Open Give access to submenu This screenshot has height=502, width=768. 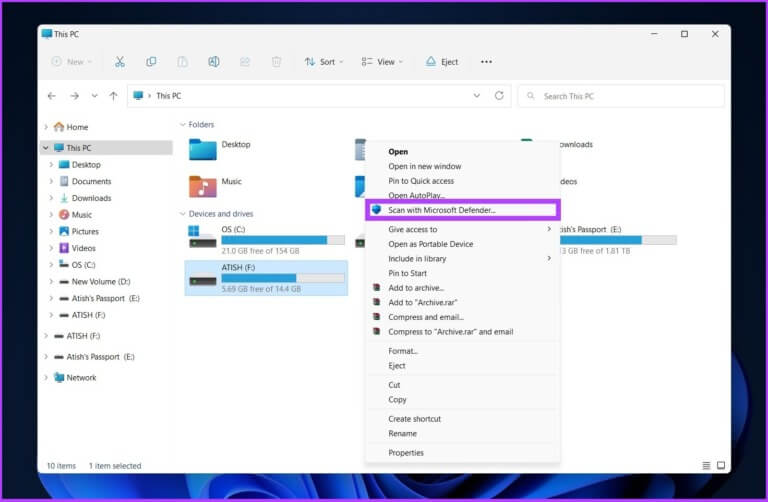click(463, 229)
